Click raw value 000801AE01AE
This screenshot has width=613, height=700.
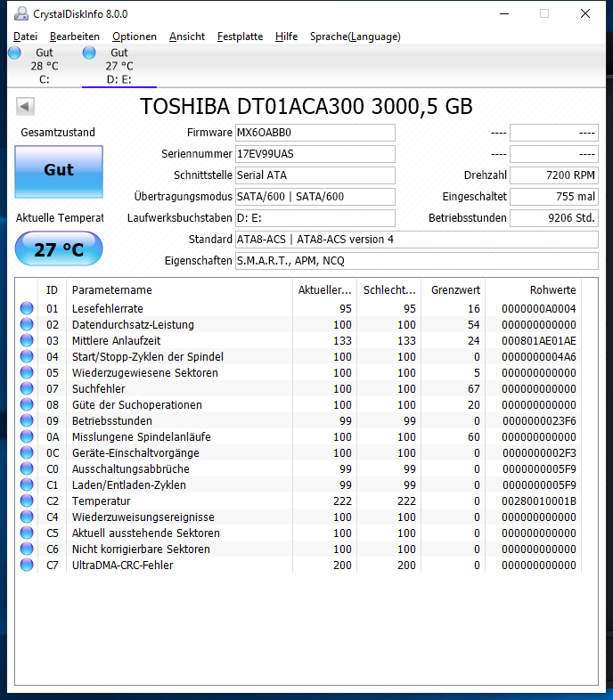539,341
